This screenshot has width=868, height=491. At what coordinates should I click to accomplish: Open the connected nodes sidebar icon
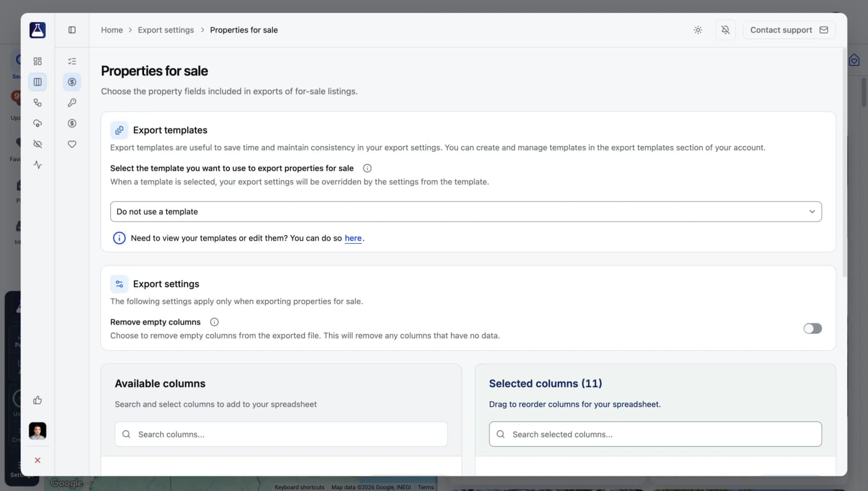click(x=37, y=103)
